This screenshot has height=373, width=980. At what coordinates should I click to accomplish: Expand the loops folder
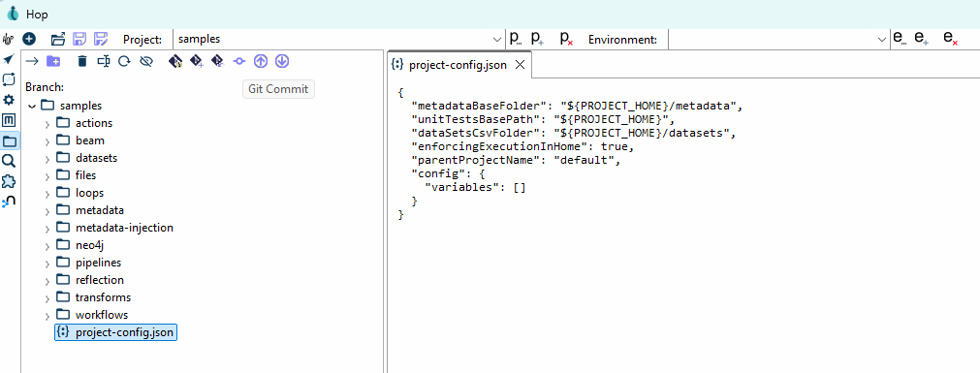coord(47,194)
